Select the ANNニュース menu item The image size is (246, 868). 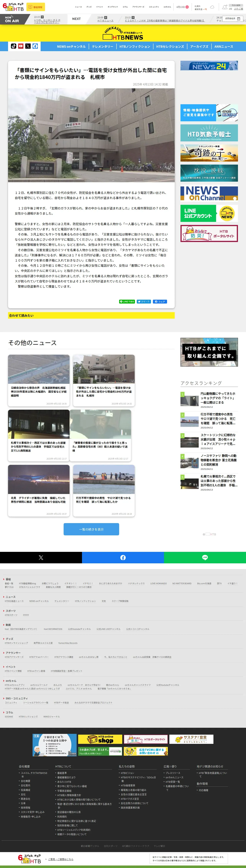224,47
